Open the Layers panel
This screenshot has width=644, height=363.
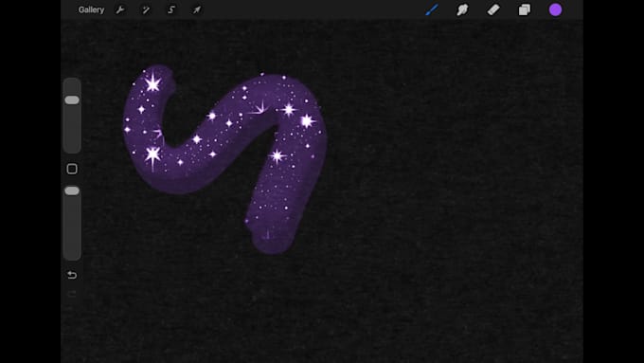525,9
